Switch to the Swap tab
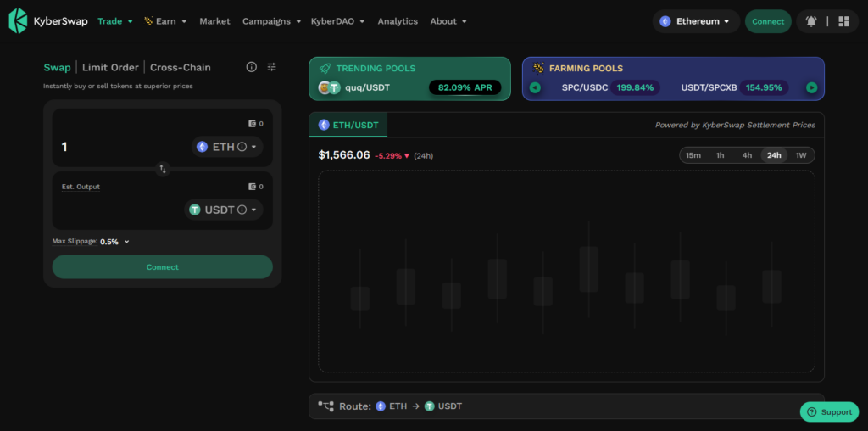 (57, 68)
